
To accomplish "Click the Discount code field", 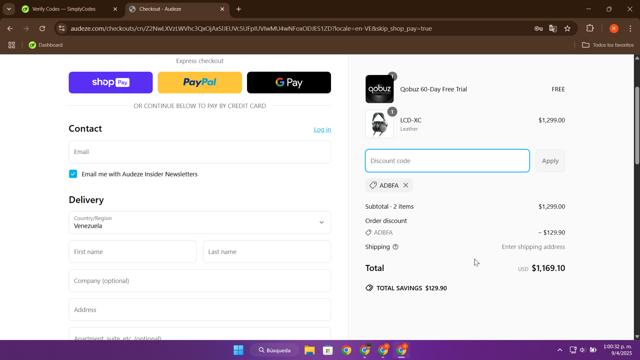I will (447, 161).
